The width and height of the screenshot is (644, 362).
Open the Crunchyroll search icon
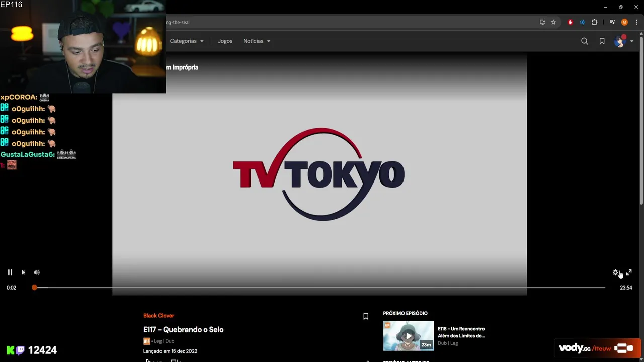pyautogui.click(x=585, y=41)
